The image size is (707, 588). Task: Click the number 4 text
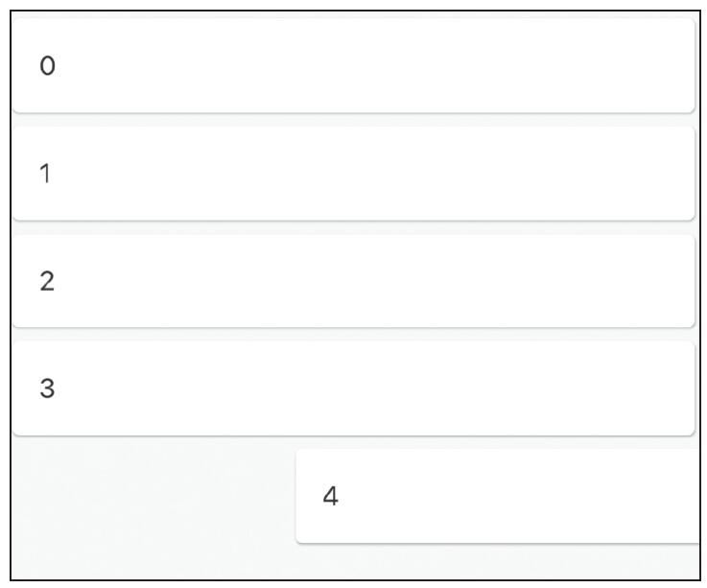(331, 497)
